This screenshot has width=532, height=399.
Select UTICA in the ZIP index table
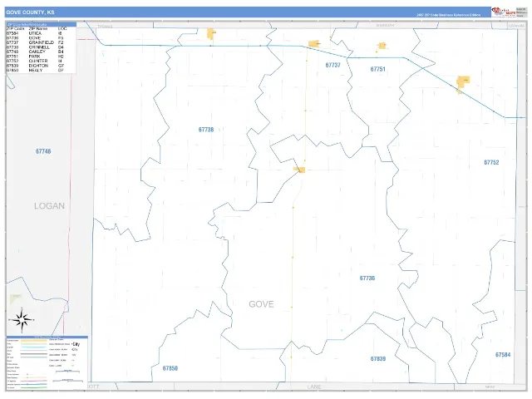point(35,33)
